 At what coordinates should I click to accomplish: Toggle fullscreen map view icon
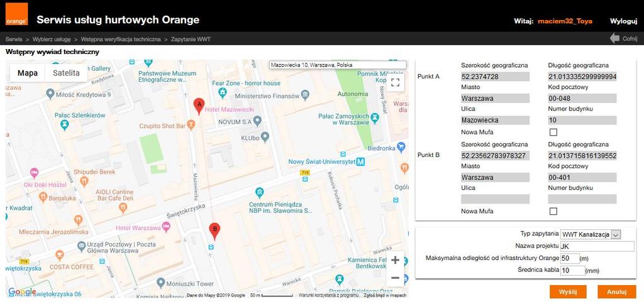(x=395, y=82)
